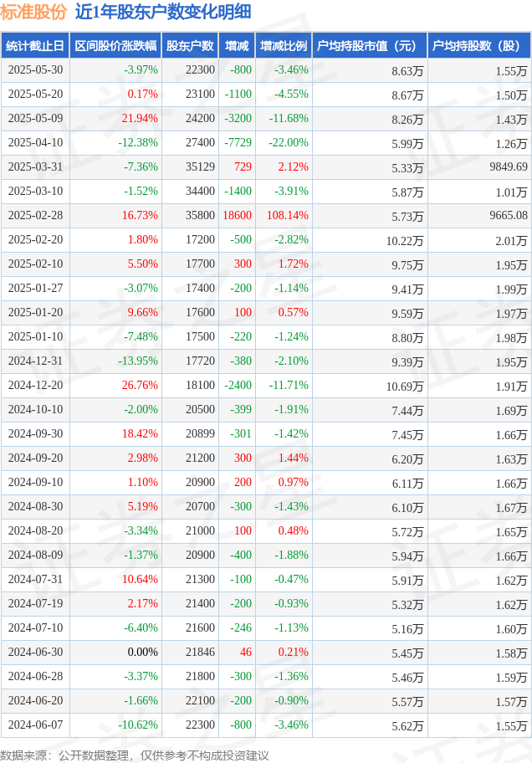Click the 10.69万 market value cell

(x=404, y=386)
